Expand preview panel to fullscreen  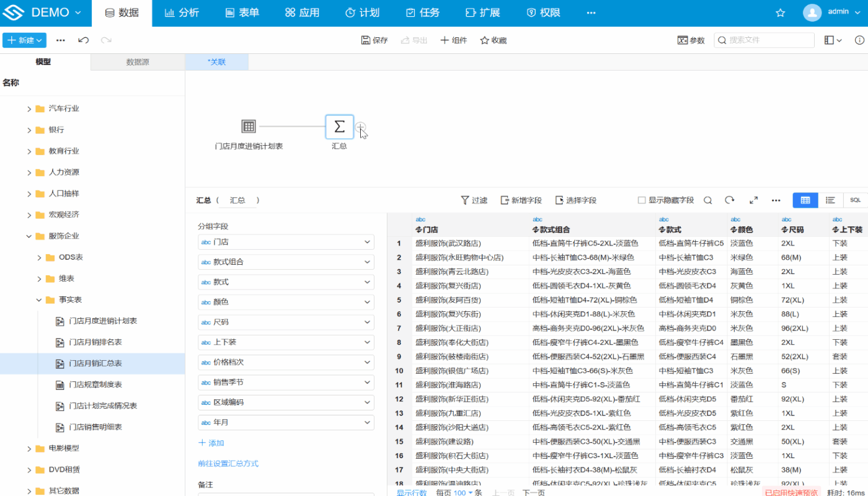point(753,200)
